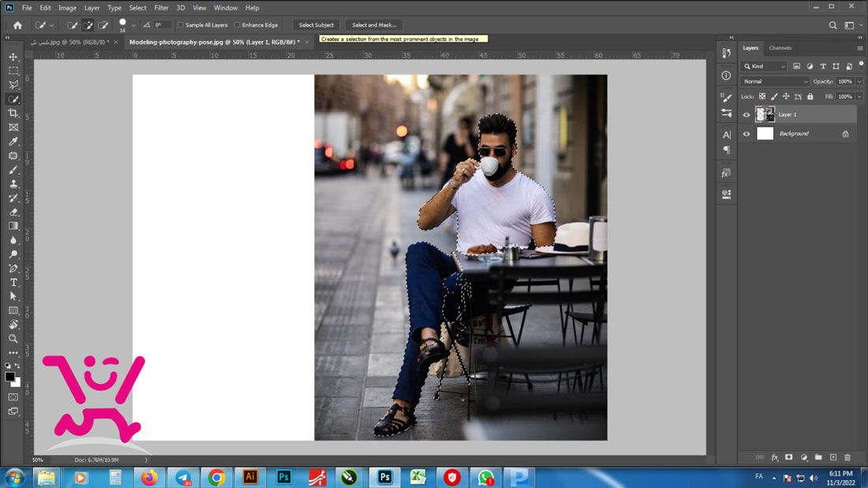Enable the Enhance Edge checkbox
868x488 pixels.
(x=237, y=25)
